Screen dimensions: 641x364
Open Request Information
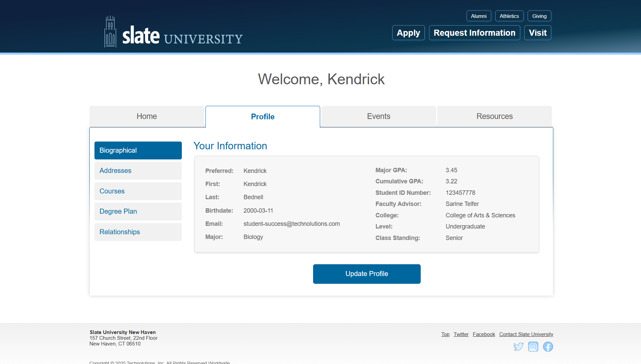click(474, 33)
